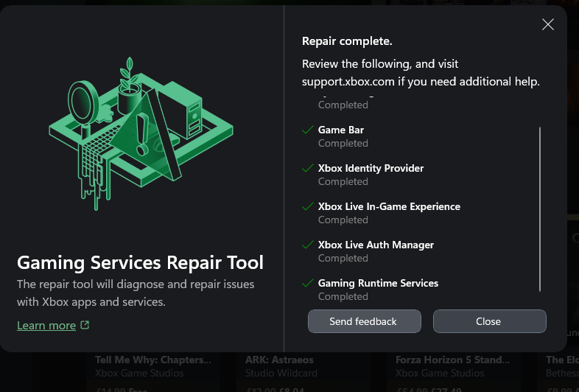Click the Repair complete heading
The image size is (579, 392).
pyautogui.click(x=347, y=41)
